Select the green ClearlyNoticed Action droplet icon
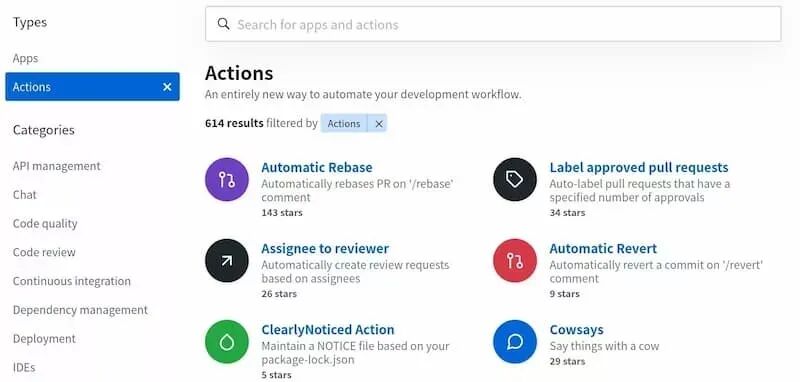Viewport: 800px width, 382px height. pyautogui.click(x=227, y=342)
